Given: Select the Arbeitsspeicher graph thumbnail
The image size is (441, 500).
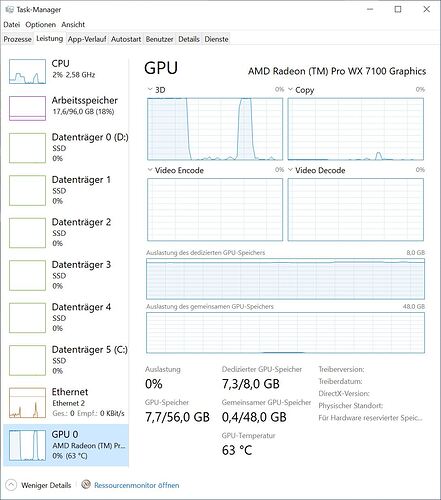Looking at the screenshot, I should tap(27, 108).
